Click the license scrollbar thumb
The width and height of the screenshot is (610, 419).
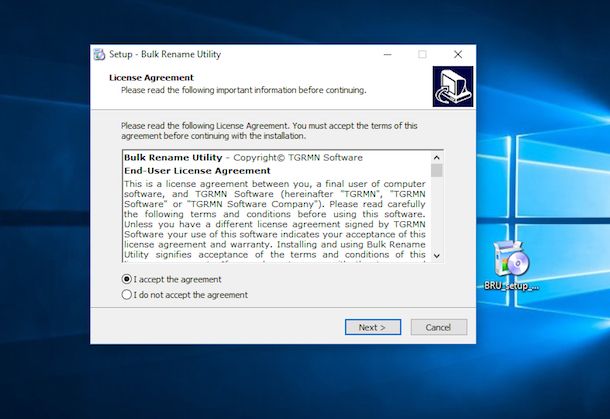[436, 170]
